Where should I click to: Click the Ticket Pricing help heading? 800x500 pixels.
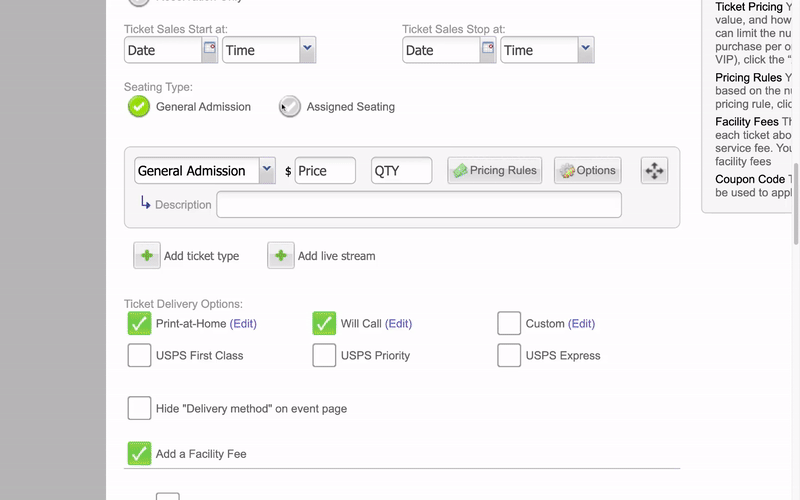[x=748, y=7]
